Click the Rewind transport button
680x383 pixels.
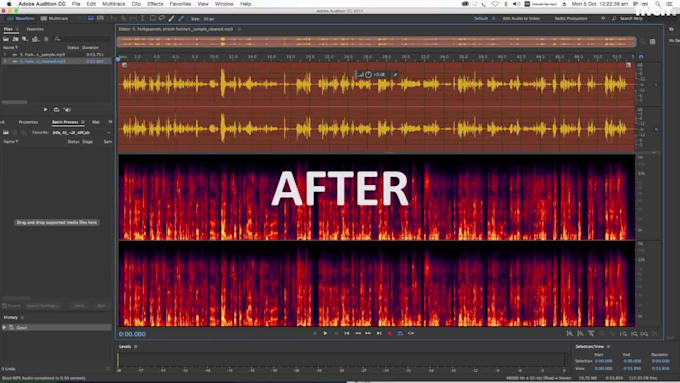click(x=358, y=334)
